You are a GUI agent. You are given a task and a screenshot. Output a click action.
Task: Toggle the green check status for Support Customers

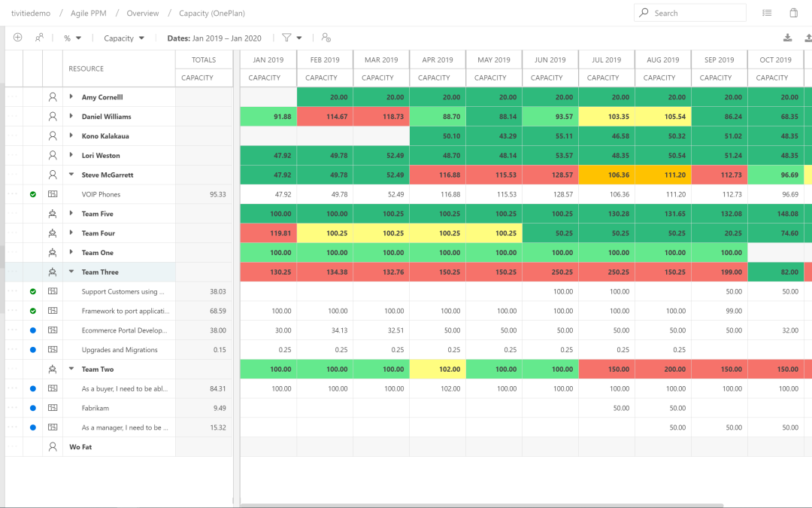(x=32, y=291)
